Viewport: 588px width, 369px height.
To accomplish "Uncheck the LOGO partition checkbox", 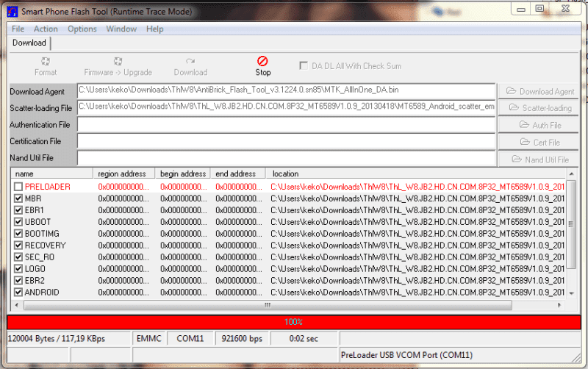I will coord(18,268).
